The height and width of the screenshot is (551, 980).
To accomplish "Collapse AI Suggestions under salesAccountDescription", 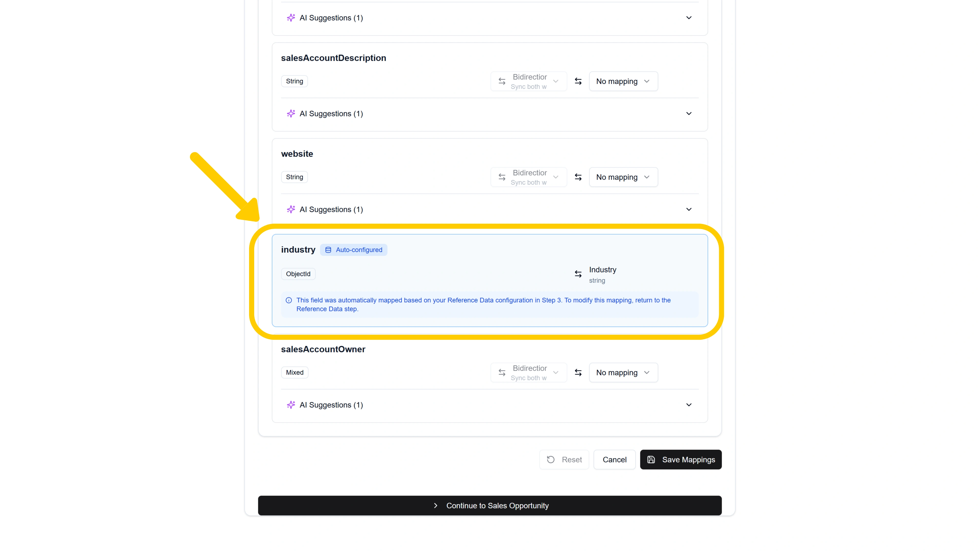I will coord(689,113).
